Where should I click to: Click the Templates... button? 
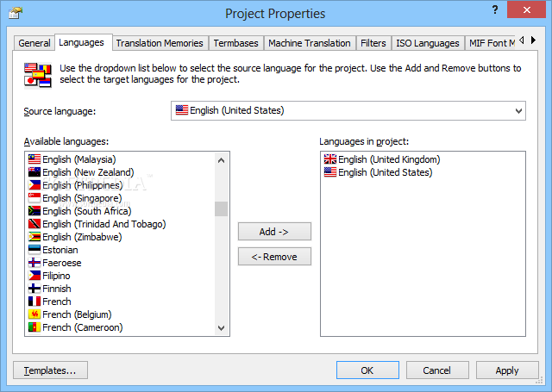tap(50, 370)
